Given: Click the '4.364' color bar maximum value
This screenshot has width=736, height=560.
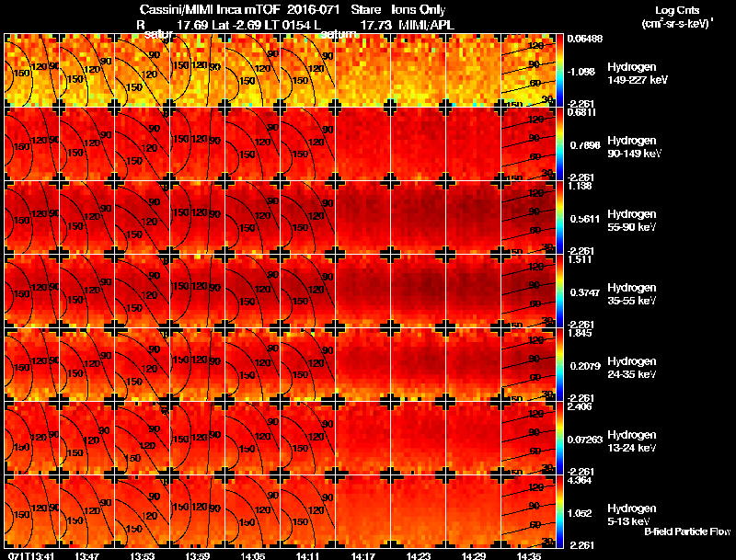Looking at the screenshot, I should tap(580, 481).
